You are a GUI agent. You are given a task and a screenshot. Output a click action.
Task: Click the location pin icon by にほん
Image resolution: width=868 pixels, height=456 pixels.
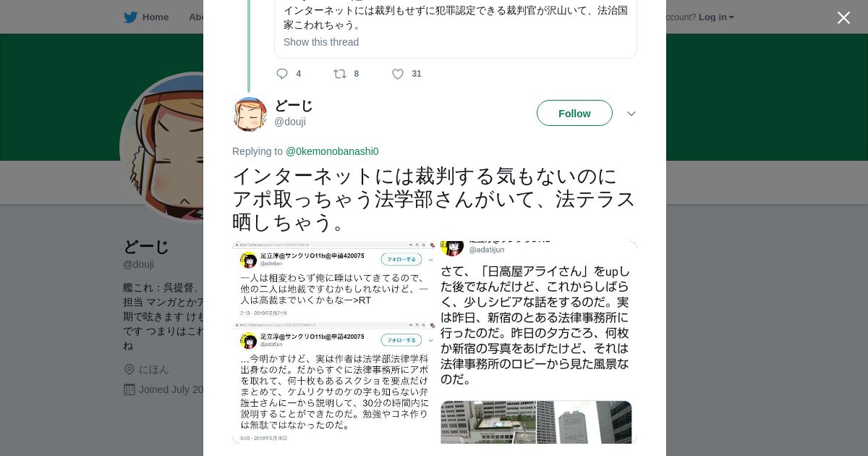(x=129, y=369)
